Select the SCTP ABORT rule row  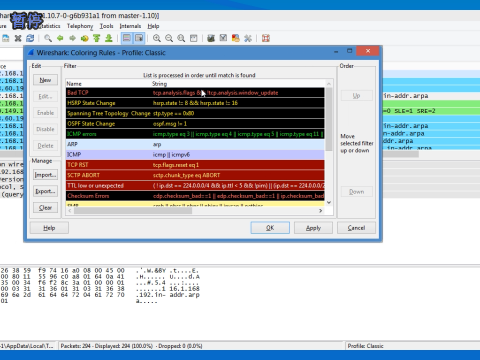pyautogui.click(x=195, y=175)
